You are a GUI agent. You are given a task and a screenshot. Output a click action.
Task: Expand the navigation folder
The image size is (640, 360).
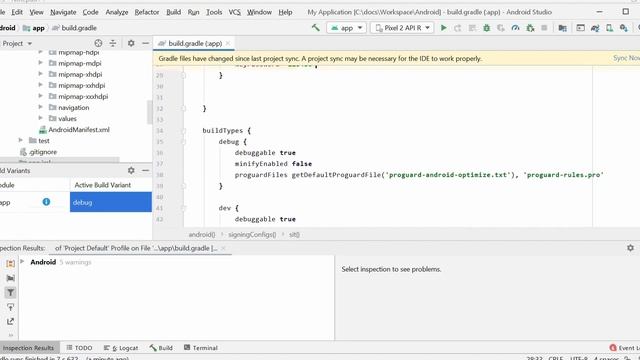tap(40, 107)
